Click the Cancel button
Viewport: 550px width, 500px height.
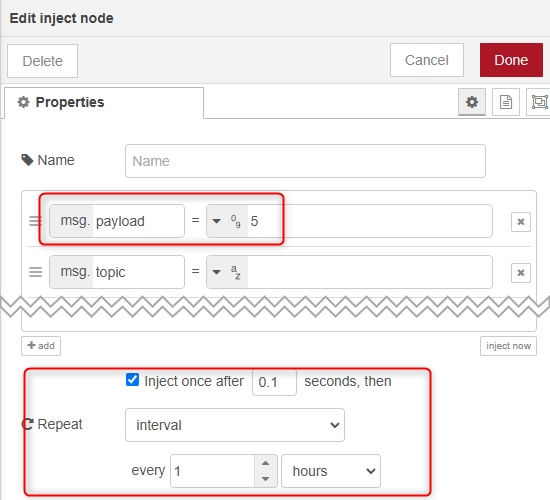(427, 60)
